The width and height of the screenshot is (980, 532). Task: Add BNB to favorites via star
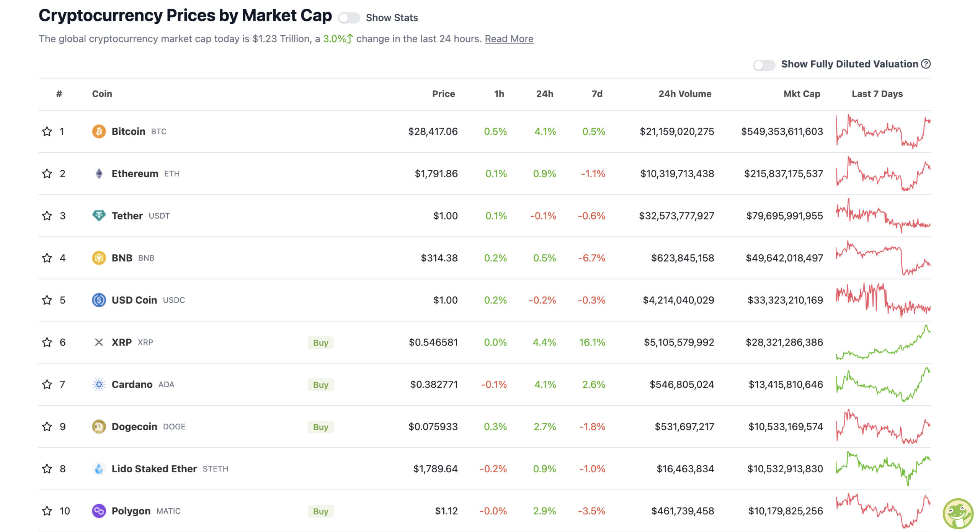point(47,258)
